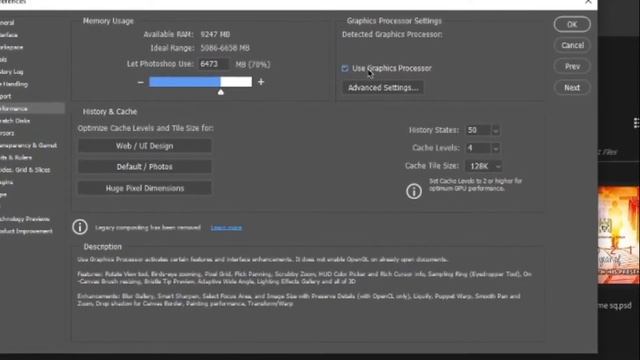Choose Huge Pixel Dimensions cache preset
Image resolution: width=640 pixels, height=360 pixels.
click(x=144, y=188)
